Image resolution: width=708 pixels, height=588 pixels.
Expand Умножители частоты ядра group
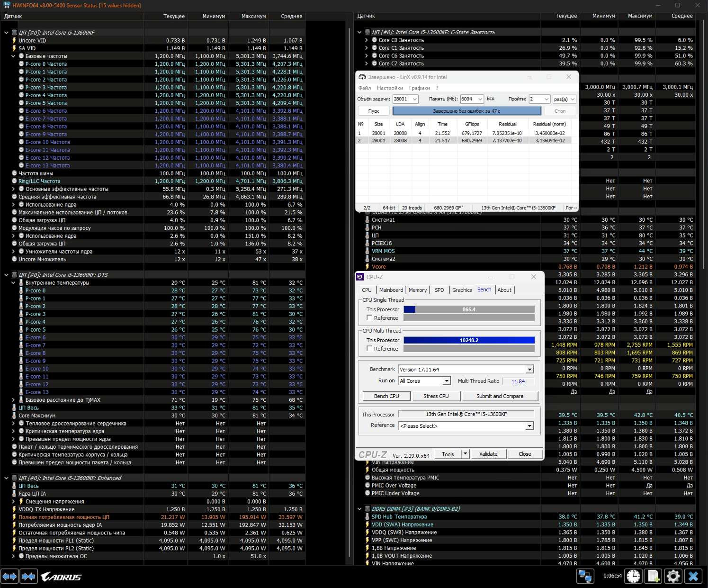pyautogui.click(x=14, y=252)
